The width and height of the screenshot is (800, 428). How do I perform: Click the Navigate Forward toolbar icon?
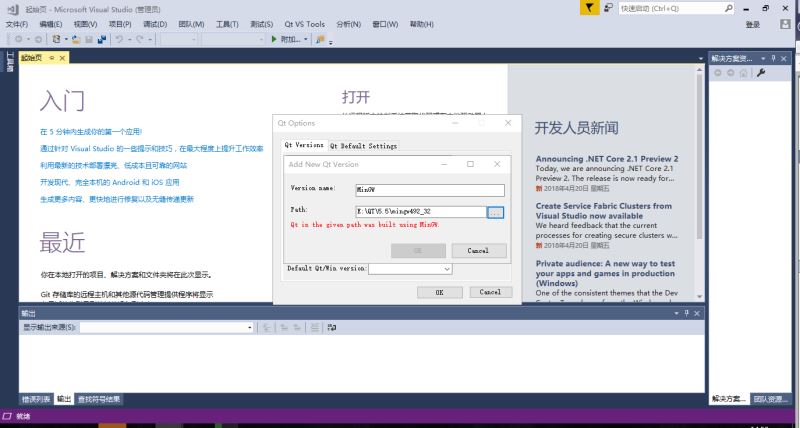pos(38,39)
